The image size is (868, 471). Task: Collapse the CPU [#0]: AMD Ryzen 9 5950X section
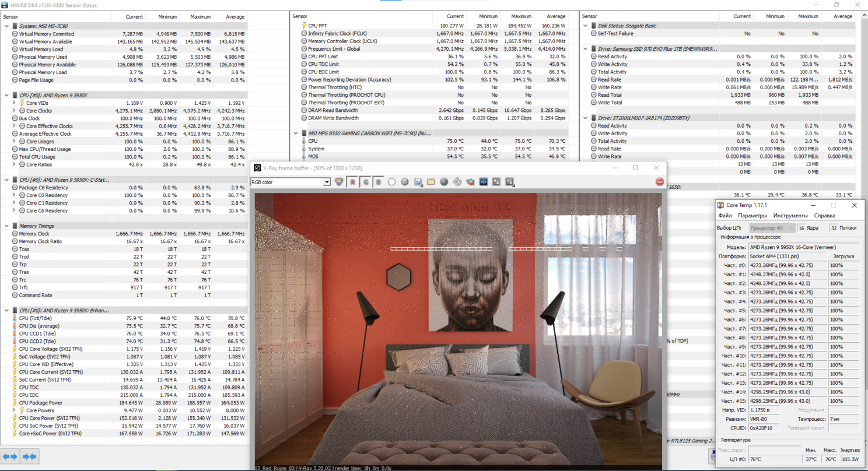click(7, 95)
